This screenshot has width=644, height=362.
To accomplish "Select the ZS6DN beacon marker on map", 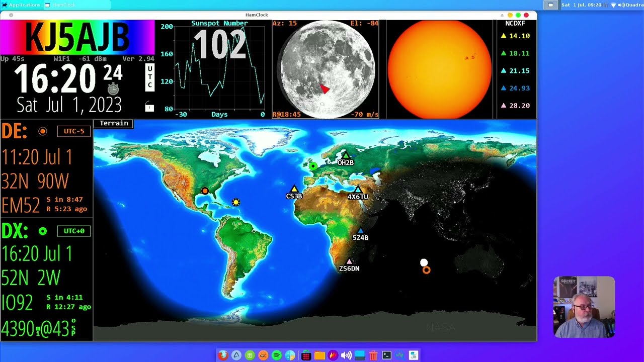I will pos(349,261).
